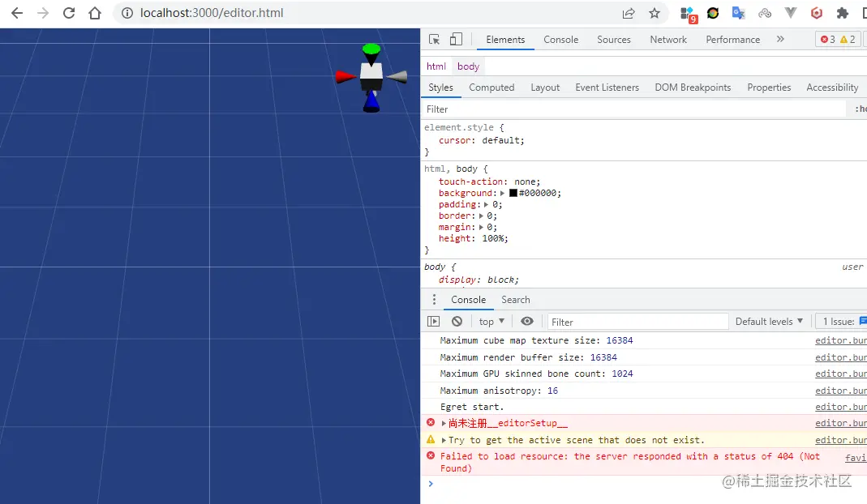Open the top JavaScript context dropdown
Screen dimensions: 867x504
click(491, 321)
